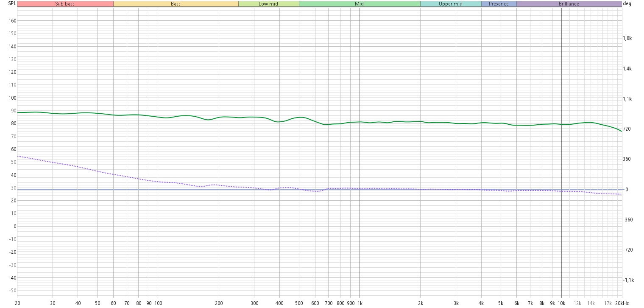Click the 2k frequency axis label

click(x=420, y=303)
